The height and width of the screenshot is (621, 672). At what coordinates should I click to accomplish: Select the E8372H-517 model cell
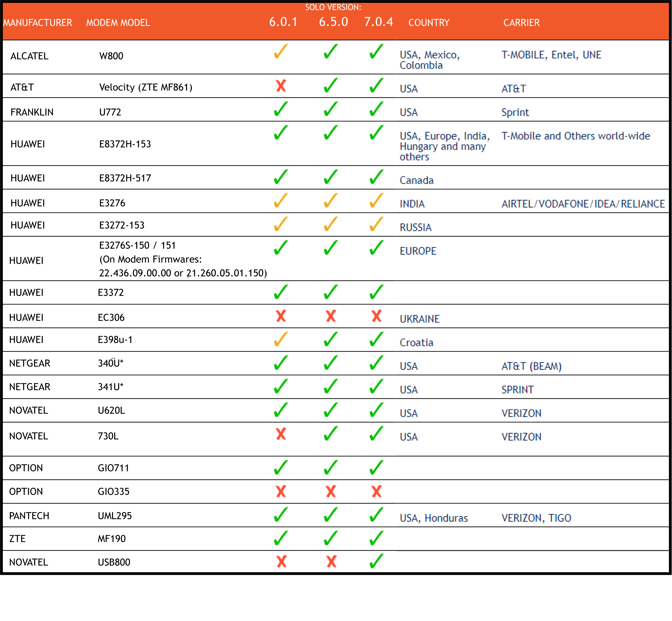[125, 178]
